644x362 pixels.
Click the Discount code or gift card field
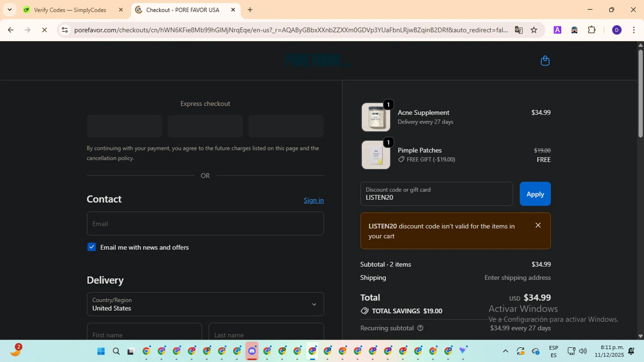(x=437, y=194)
